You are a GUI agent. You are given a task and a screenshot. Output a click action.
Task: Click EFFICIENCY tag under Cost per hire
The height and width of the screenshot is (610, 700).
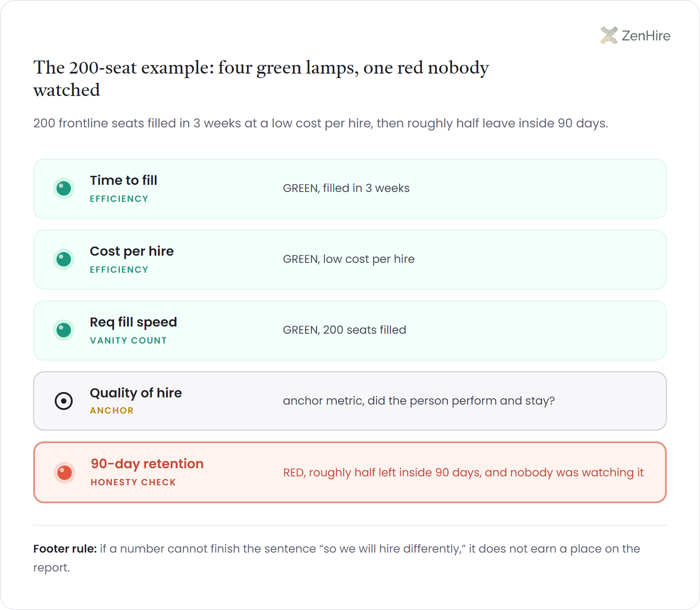(119, 270)
